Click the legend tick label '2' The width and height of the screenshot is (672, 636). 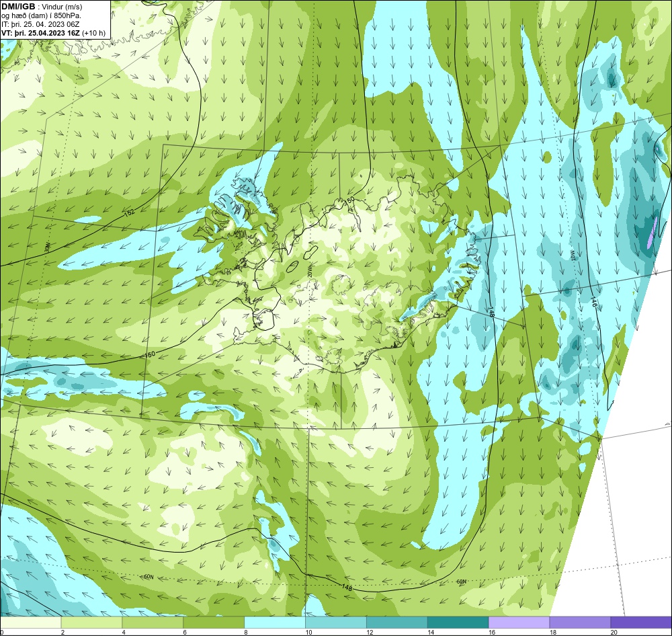point(62,632)
